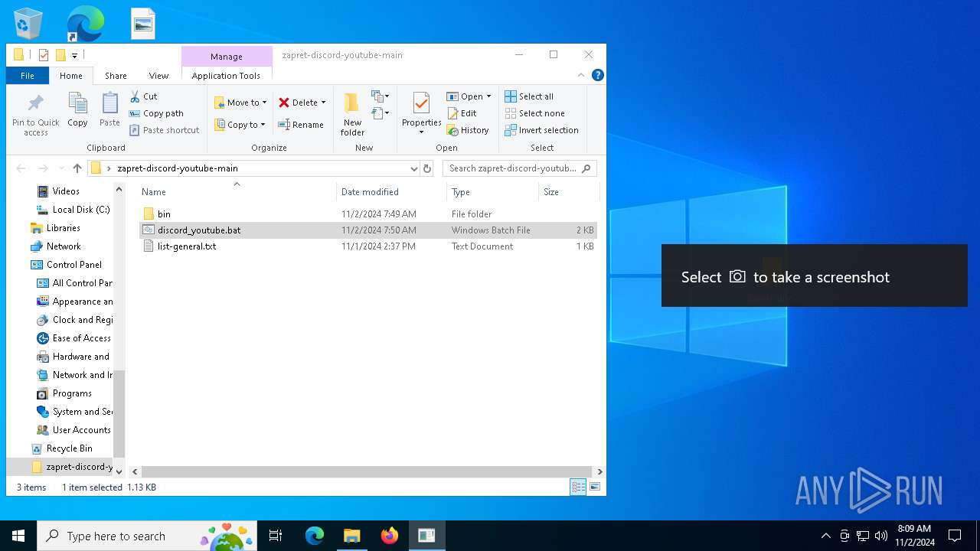Rename the selected file
This screenshot has height=551, width=980.
click(x=301, y=125)
